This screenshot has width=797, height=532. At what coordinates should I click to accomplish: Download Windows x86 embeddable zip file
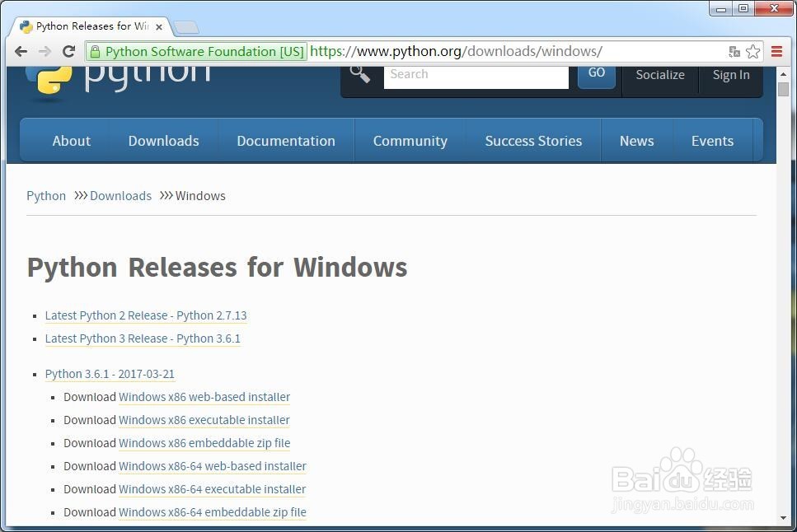(x=204, y=443)
